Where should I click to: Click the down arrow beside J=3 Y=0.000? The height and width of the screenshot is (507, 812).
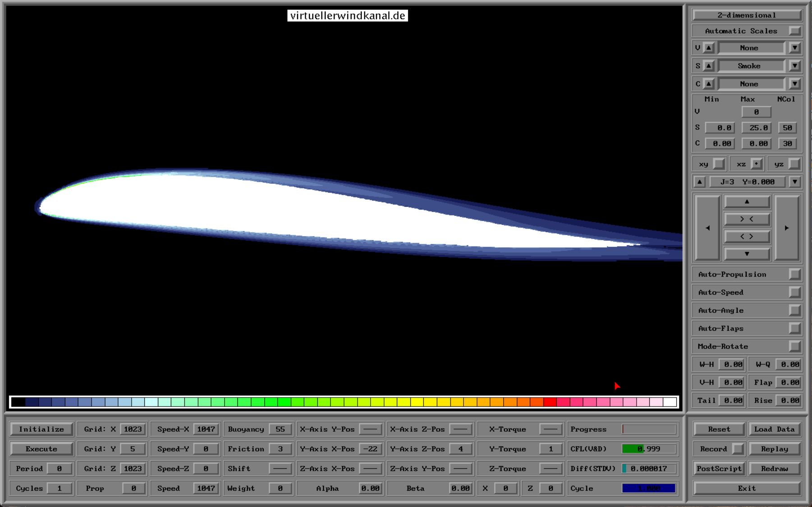pos(795,182)
